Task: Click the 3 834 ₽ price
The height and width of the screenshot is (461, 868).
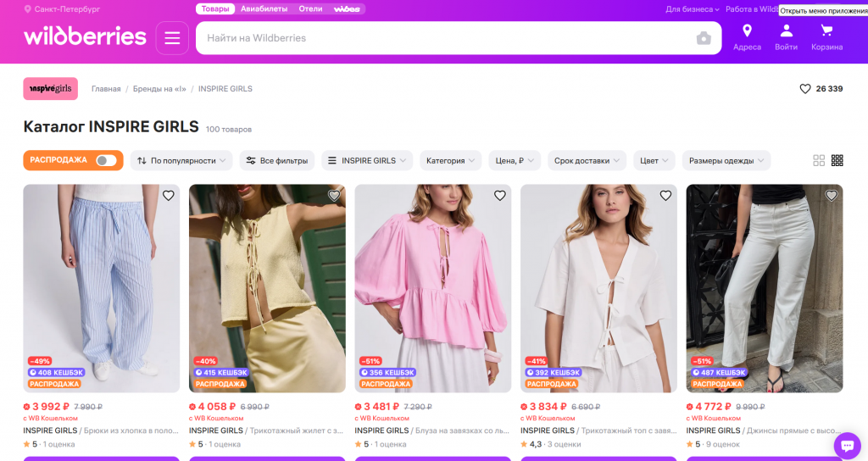Action: 548,407
